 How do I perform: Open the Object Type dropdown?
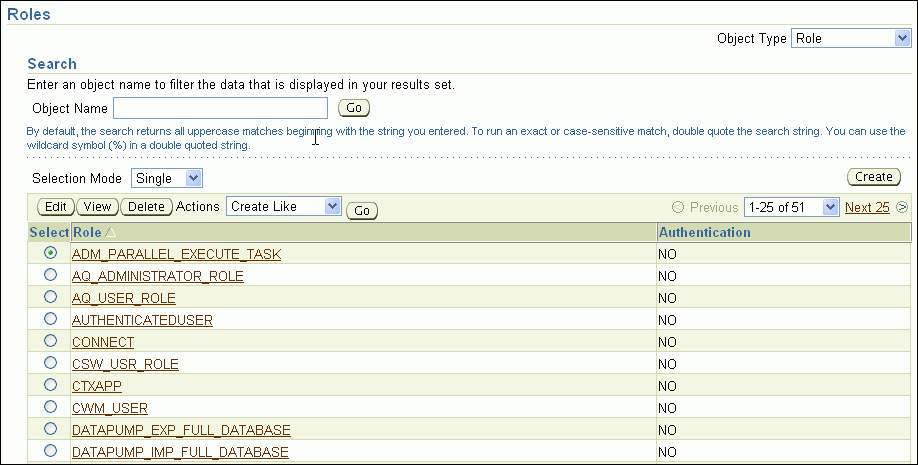coord(850,39)
